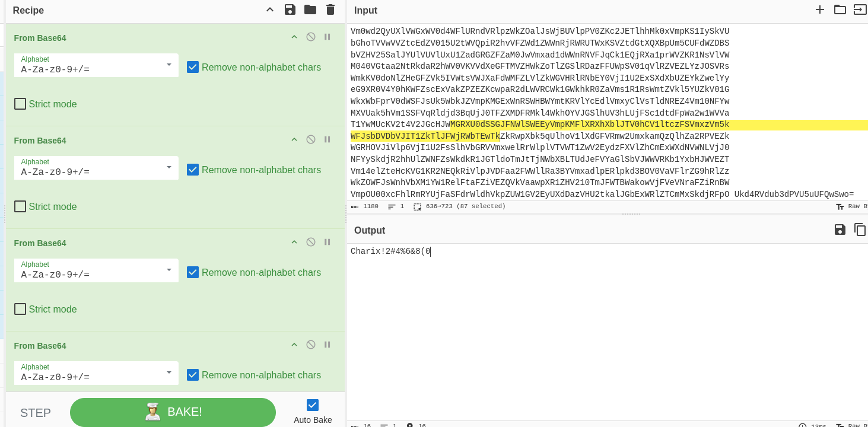Screen dimensions: 868x427
Task: Disable the first From Base64 operation
Action: [x=310, y=37]
